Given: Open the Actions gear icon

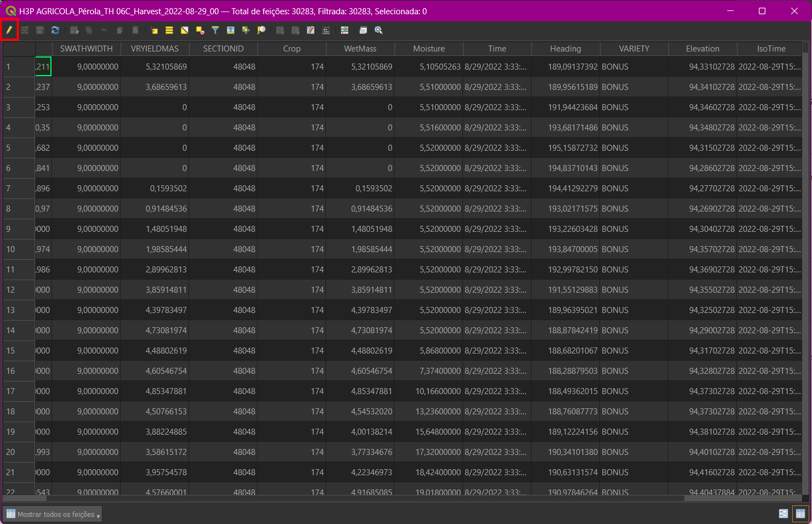Looking at the screenshot, I should pyautogui.click(x=379, y=30).
